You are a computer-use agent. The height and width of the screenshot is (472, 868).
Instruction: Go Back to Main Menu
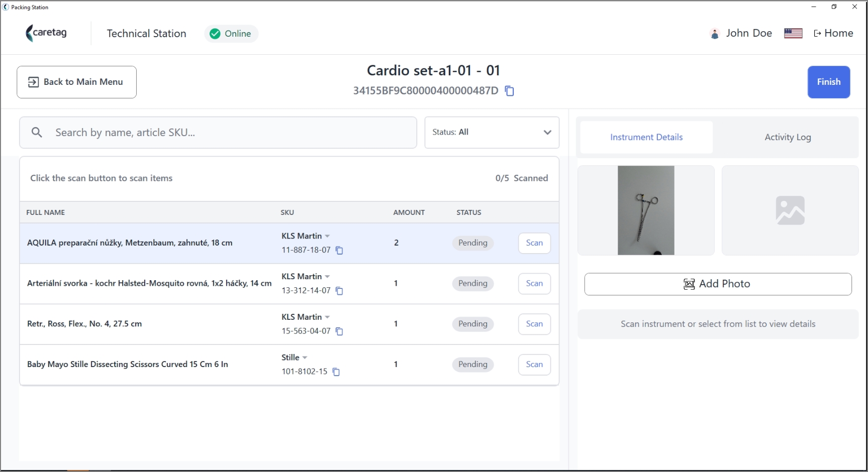coord(76,82)
